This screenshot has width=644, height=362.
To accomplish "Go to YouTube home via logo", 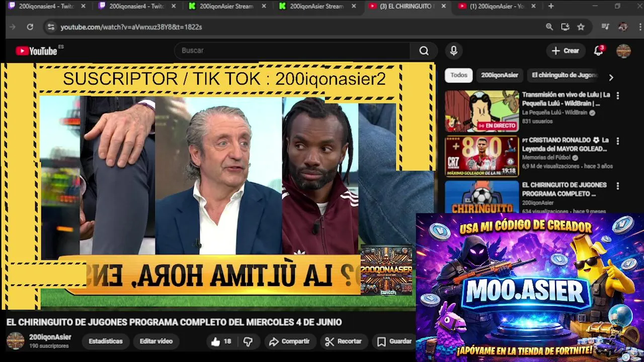I will pos(36,51).
